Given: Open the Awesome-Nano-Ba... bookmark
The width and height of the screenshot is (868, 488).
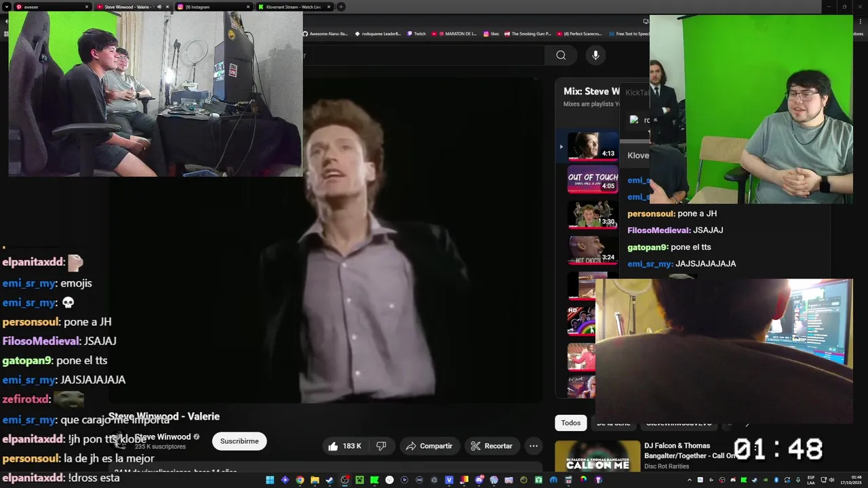Looking at the screenshot, I should point(325,34).
